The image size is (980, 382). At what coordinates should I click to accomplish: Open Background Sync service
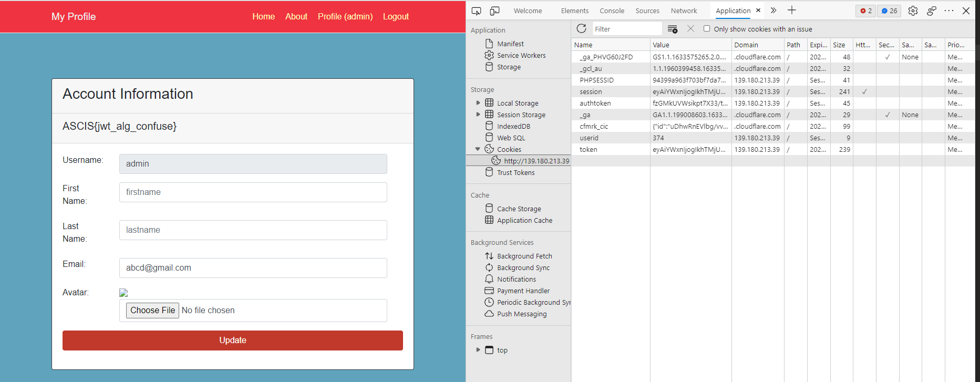(x=523, y=267)
